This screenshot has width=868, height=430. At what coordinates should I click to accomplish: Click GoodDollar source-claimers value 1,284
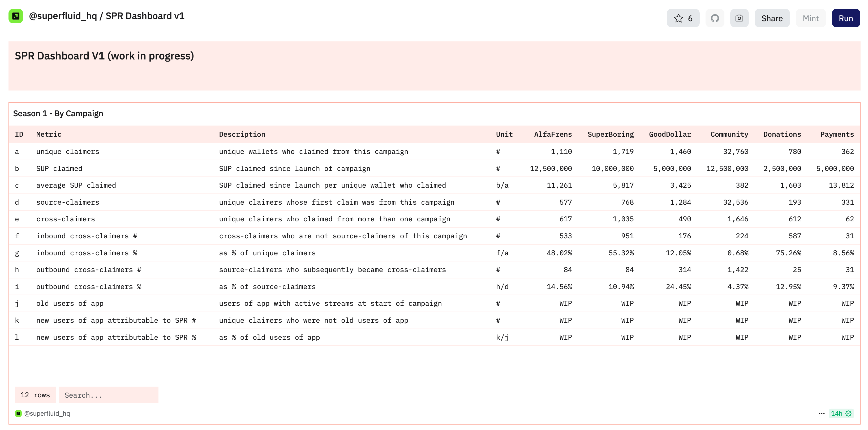[x=680, y=202]
